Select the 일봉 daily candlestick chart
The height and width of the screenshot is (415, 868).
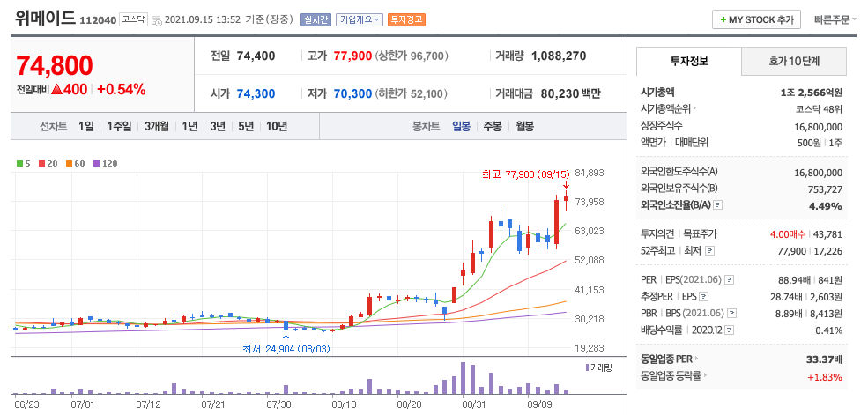461,126
